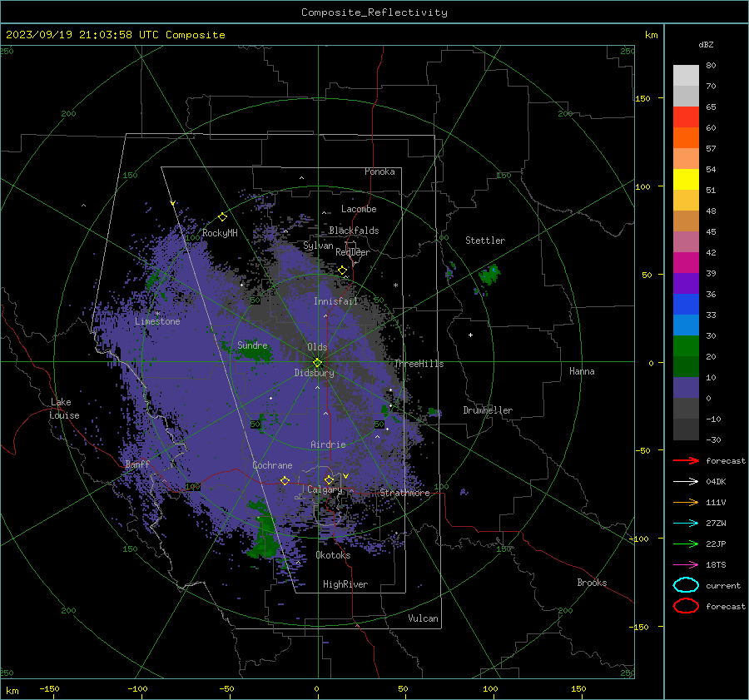Screen dimensions: 749x700
Task: Click the Airdrie city label
Action: (328, 444)
